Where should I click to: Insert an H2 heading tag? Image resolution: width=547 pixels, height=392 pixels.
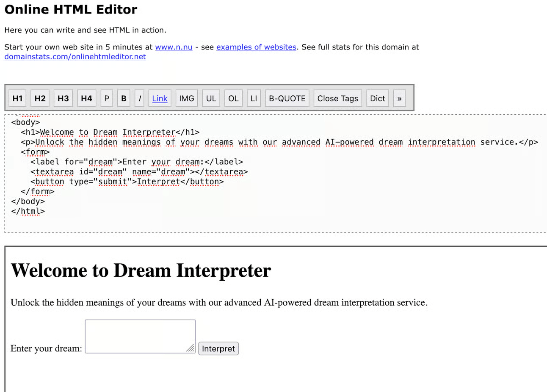point(40,98)
